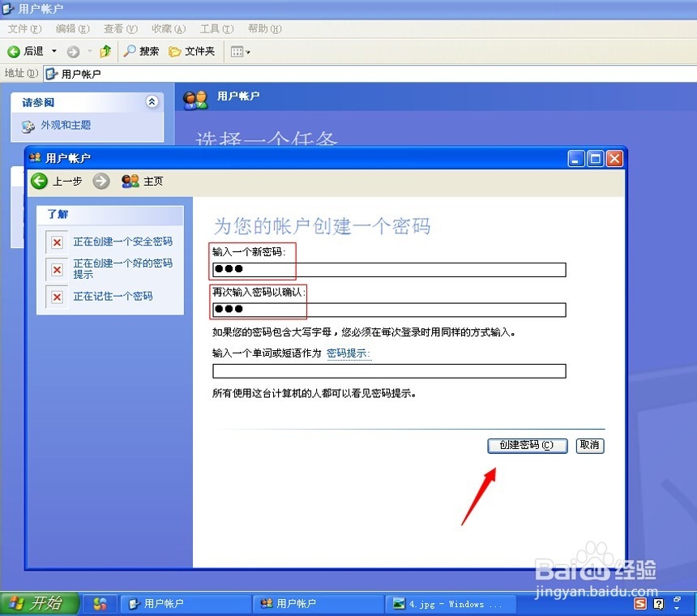Open Search (搜索) in toolbar

pos(141,51)
